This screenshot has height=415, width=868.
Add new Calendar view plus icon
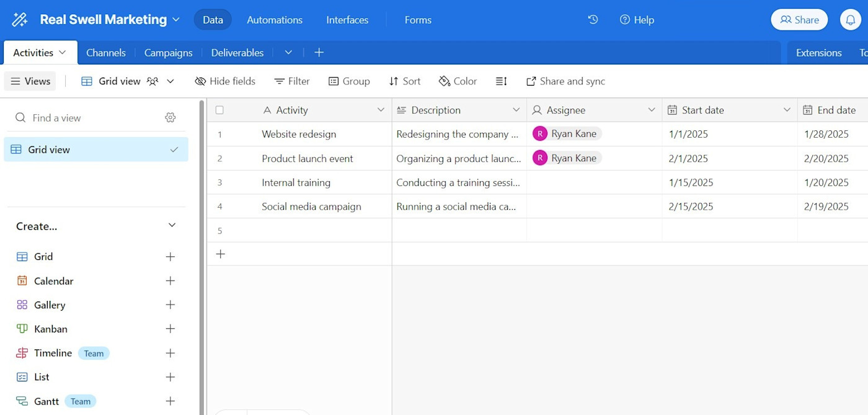pos(170,281)
